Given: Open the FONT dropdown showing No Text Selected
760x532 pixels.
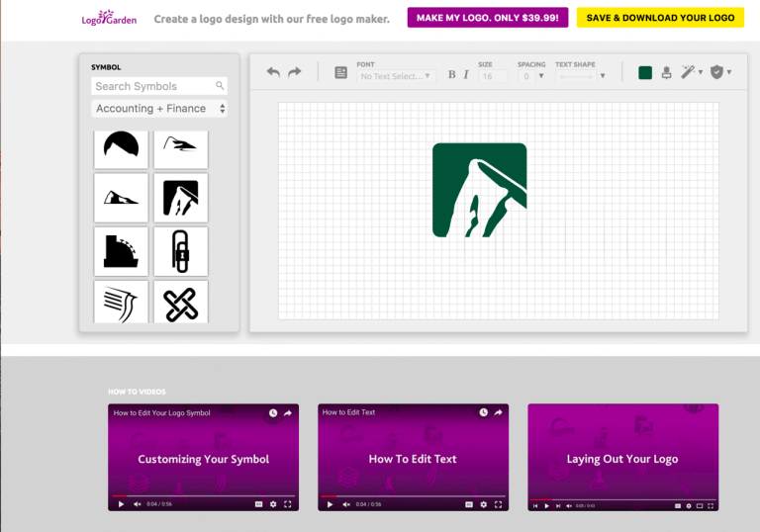Looking at the screenshot, I should coord(396,76).
